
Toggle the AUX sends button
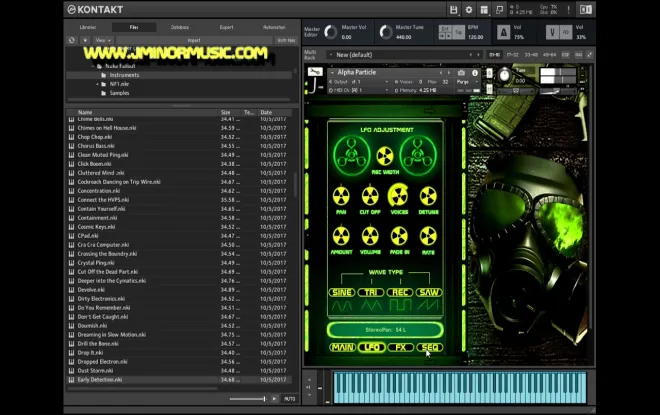click(x=579, y=55)
